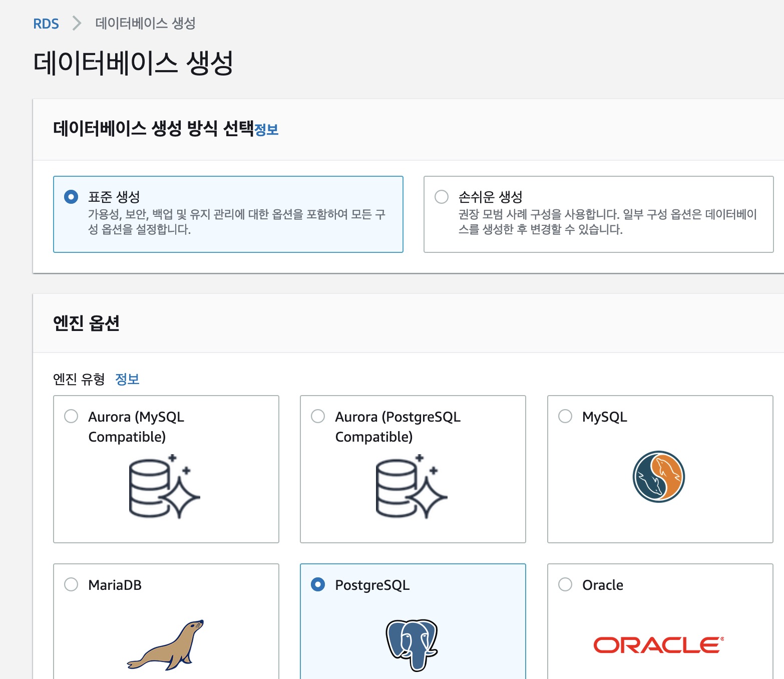Click the Oracle label text

[x=603, y=585]
